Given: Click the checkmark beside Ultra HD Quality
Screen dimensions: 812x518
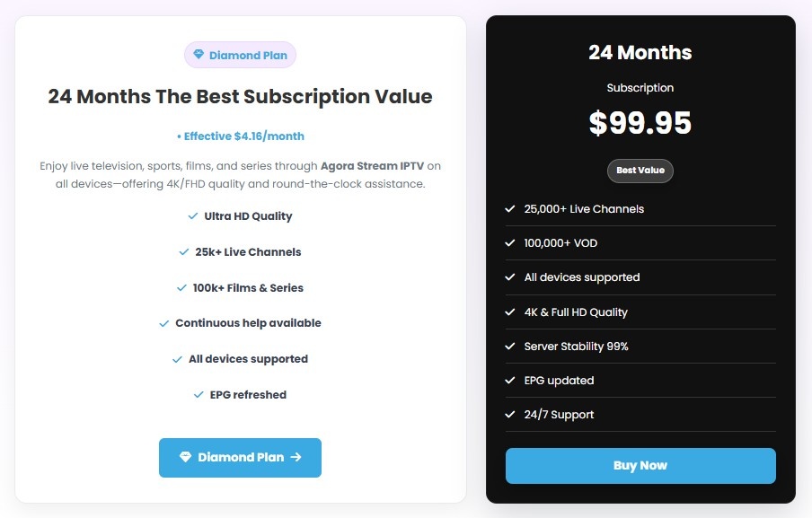Looking at the screenshot, I should tap(192, 215).
